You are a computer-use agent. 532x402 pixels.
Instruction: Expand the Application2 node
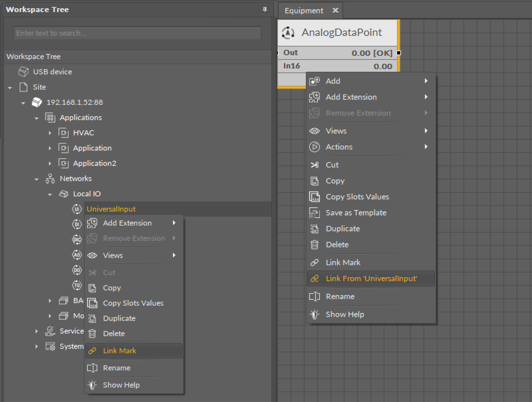[x=50, y=163]
